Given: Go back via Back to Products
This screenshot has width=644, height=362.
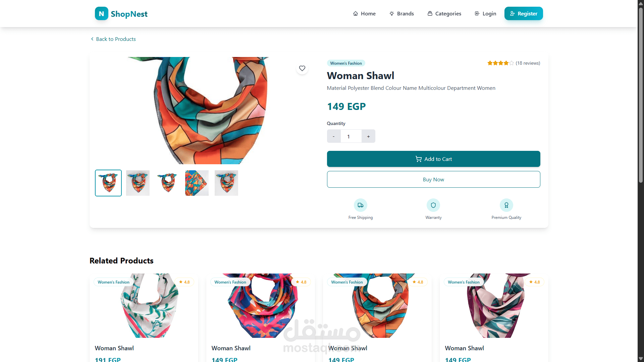Looking at the screenshot, I should click(113, 39).
